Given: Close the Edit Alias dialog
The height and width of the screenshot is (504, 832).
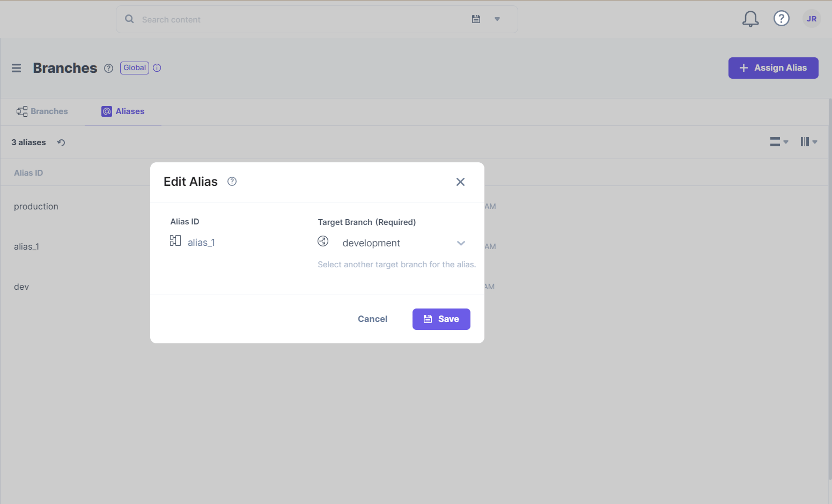Looking at the screenshot, I should click(x=460, y=182).
